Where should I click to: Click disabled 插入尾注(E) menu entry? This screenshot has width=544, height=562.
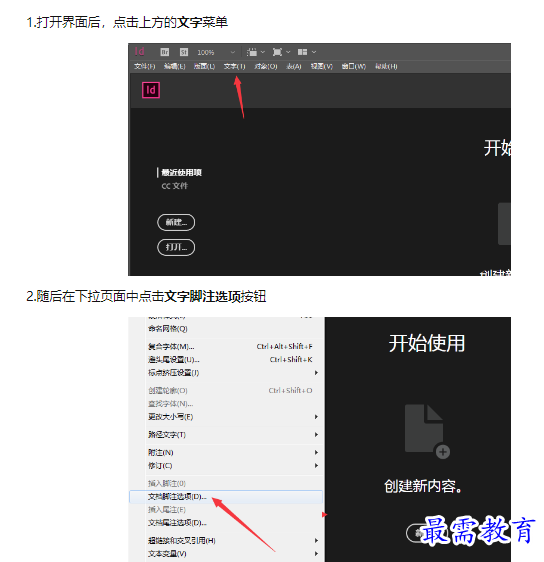coord(226,510)
